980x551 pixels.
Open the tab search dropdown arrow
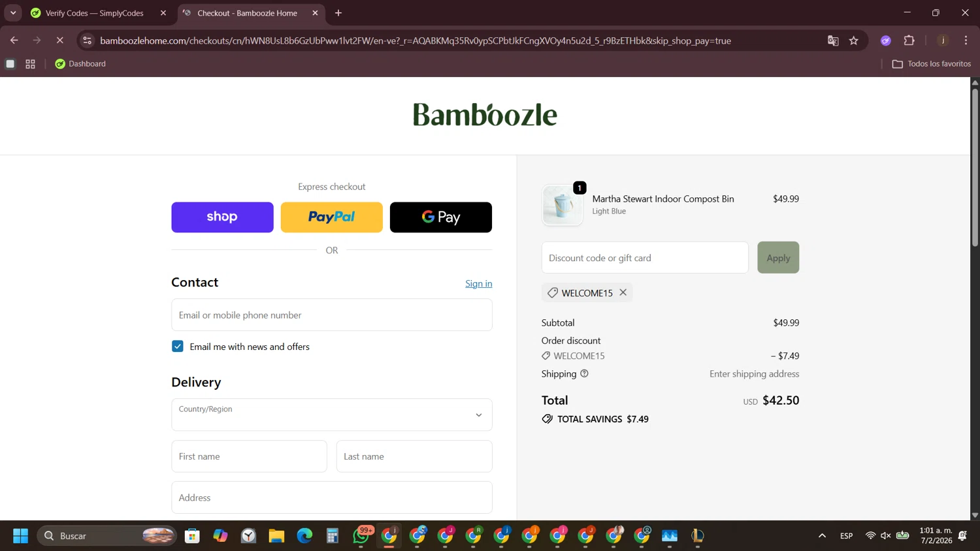(x=13, y=13)
